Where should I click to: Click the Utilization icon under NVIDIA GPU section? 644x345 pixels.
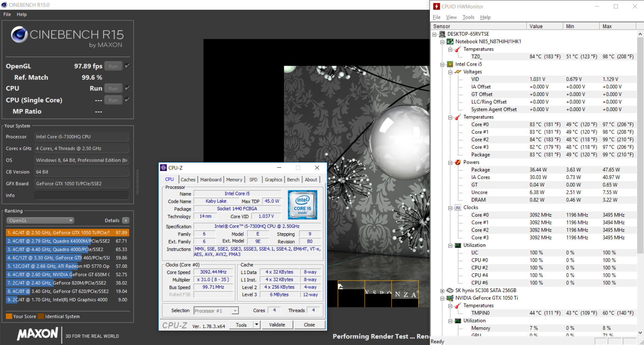click(458, 321)
